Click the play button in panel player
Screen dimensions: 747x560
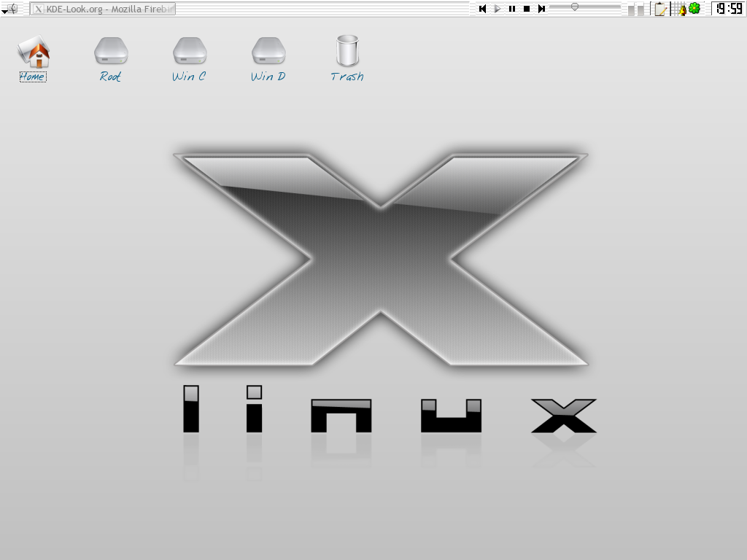(497, 9)
